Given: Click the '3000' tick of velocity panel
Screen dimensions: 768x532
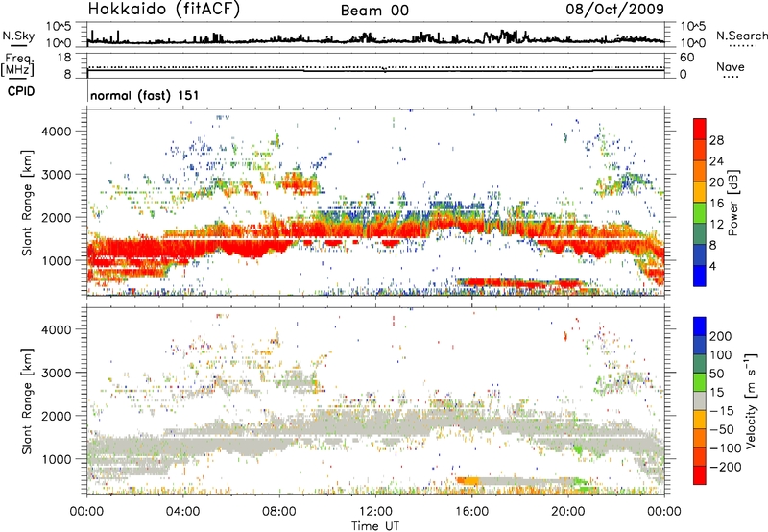Looking at the screenshot, I should (57, 373).
